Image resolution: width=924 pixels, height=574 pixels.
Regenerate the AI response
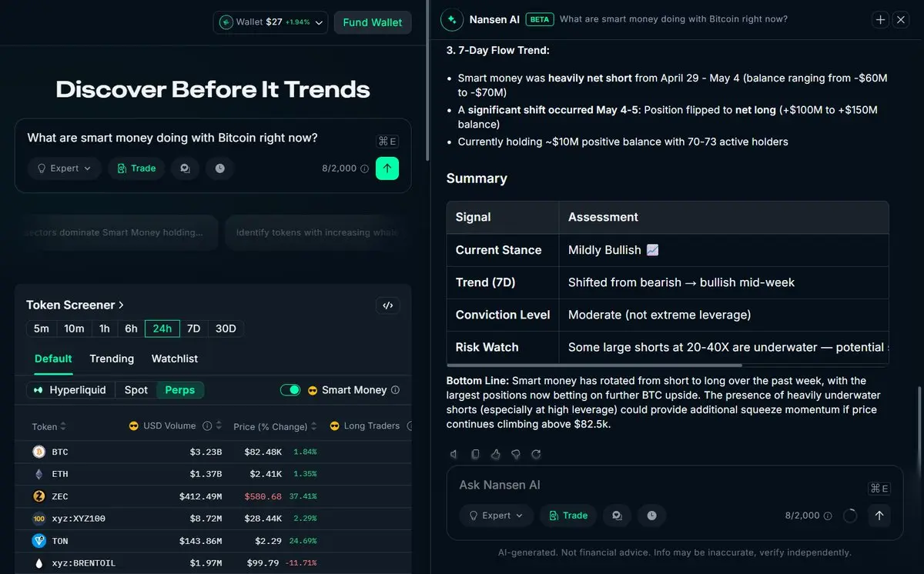click(x=536, y=455)
